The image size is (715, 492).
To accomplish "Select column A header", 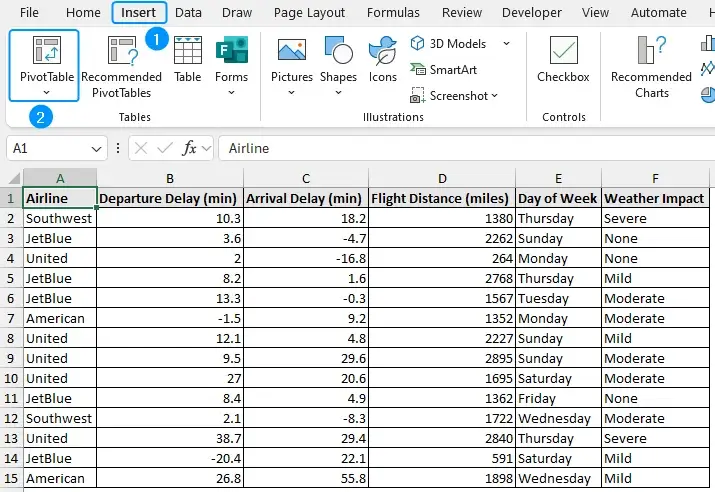I will pos(60,178).
